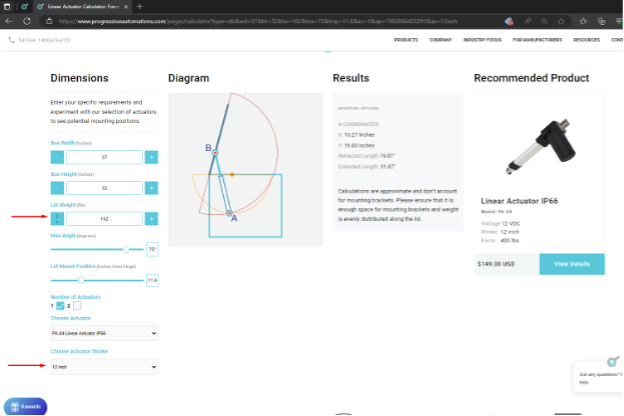This screenshot has height=416, width=624.
Task: Select 1 actuator checkbox
Action: coord(60,306)
